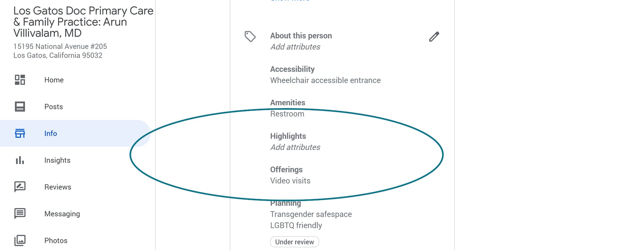The width and height of the screenshot is (644, 250).
Task: Click the Posts icon in sidebar
Action: point(20,107)
